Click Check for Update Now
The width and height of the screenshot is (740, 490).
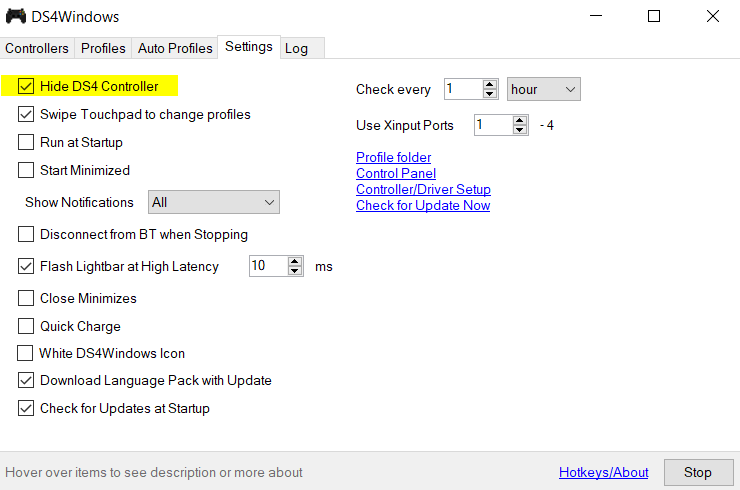[423, 205]
